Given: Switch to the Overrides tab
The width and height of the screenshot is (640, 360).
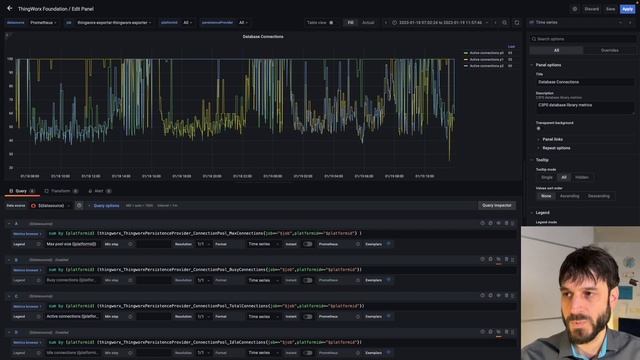Looking at the screenshot, I should 609,50.
